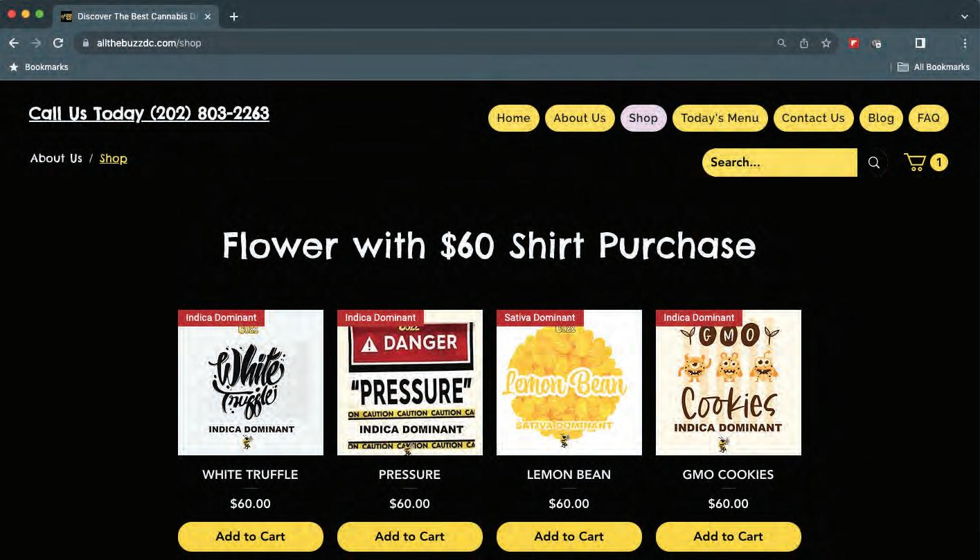Go to the About Us nav page
The width and height of the screenshot is (980, 560).
(580, 118)
